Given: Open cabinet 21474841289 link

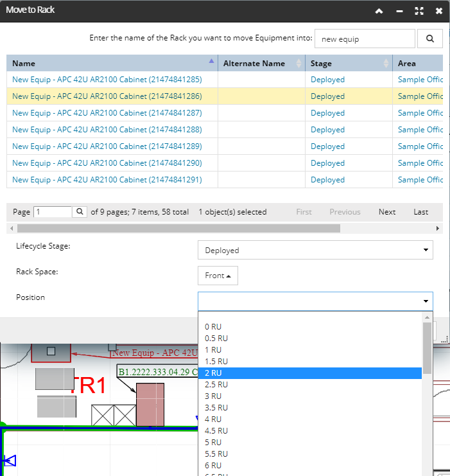Looking at the screenshot, I should click(107, 146).
